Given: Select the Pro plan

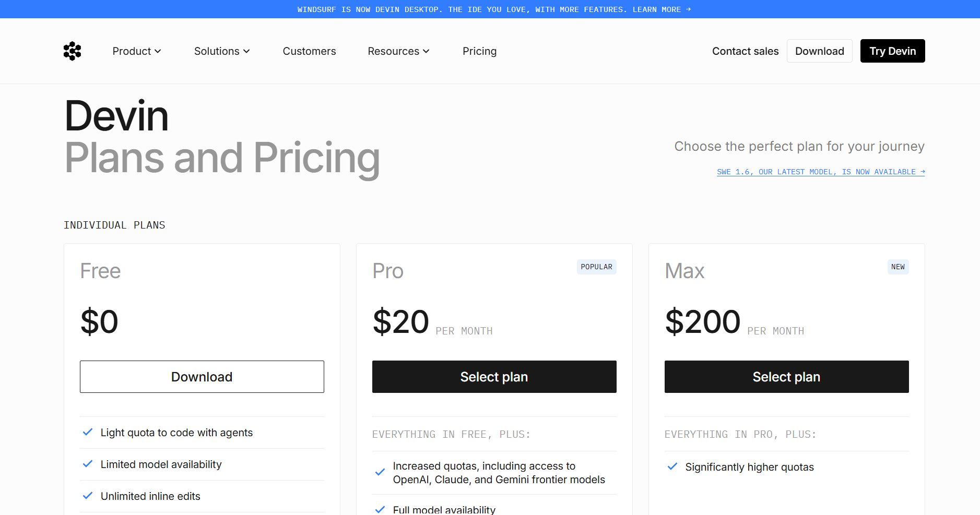Looking at the screenshot, I should tap(494, 377).
